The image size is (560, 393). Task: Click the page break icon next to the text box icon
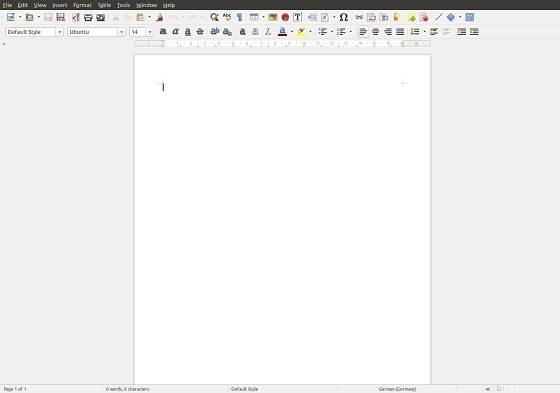pos(312,17)
